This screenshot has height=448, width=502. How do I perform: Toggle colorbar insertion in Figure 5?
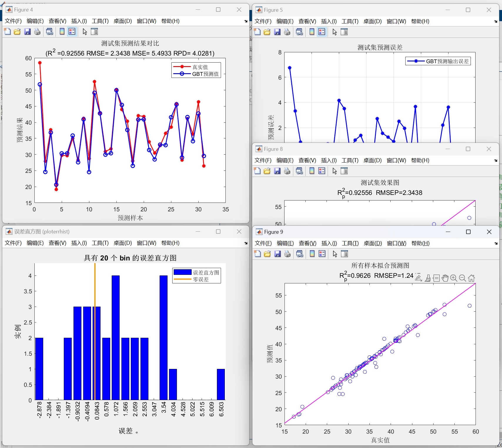tap(312, 31)
